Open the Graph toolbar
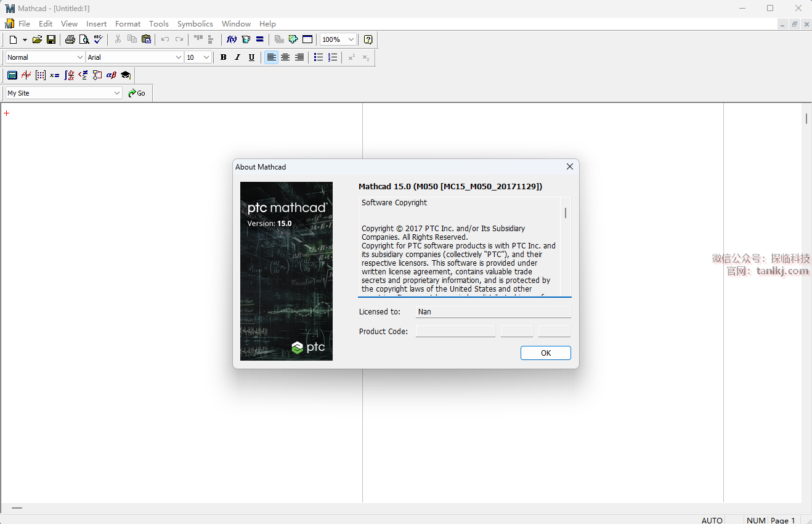This screenshot has height=524, width=812. click(26, 75)
